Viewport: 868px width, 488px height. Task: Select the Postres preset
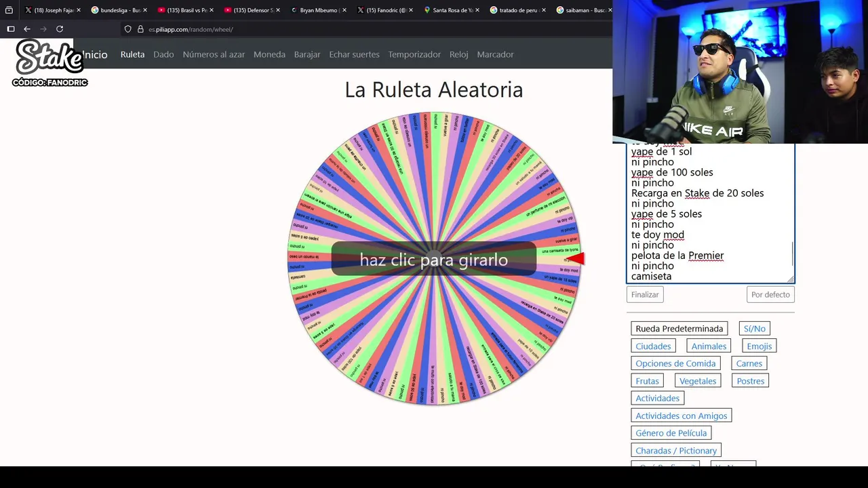pos(751,381)
